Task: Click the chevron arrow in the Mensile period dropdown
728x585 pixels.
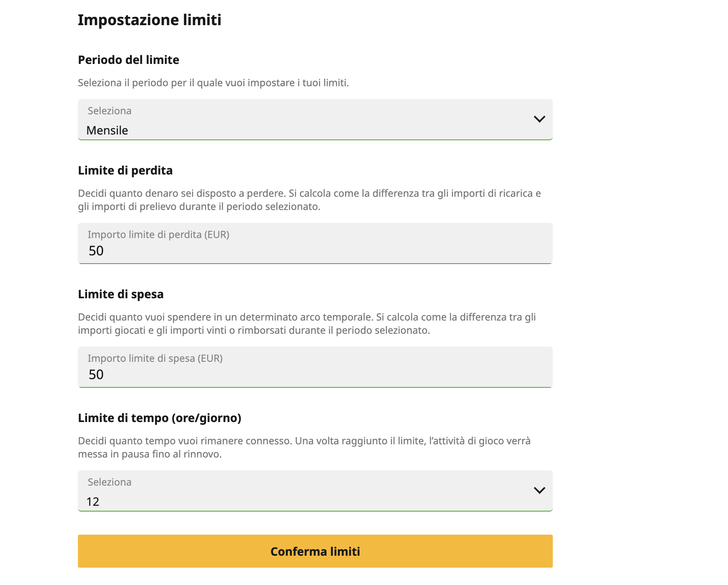Action: [x=539, y=119]
